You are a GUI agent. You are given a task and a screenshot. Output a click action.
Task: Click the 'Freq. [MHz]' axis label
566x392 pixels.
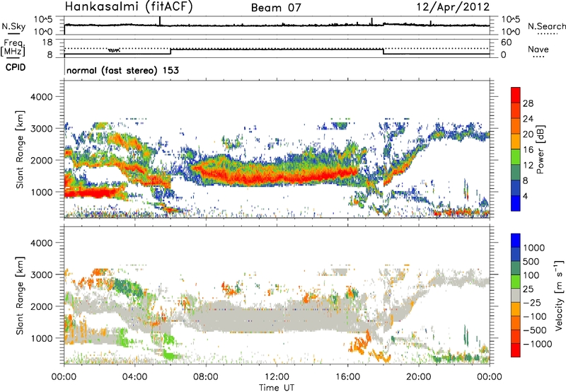click(x=13, y=48)
